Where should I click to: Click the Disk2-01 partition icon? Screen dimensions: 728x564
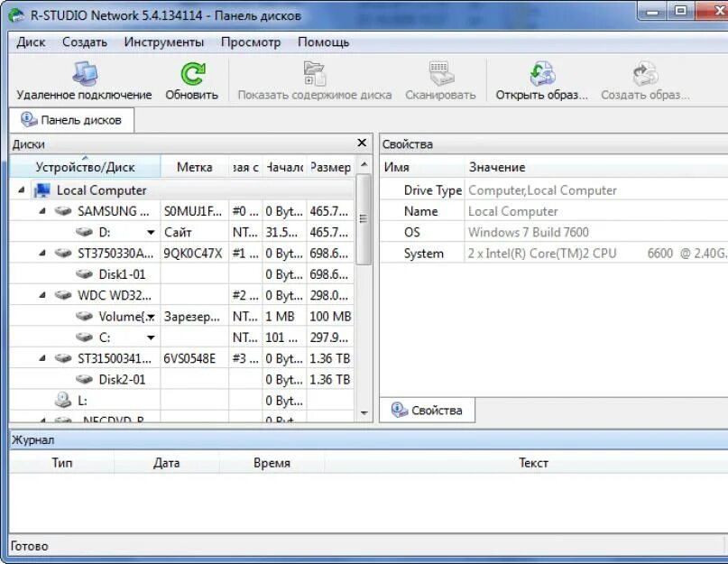click(x=84, y=380)
